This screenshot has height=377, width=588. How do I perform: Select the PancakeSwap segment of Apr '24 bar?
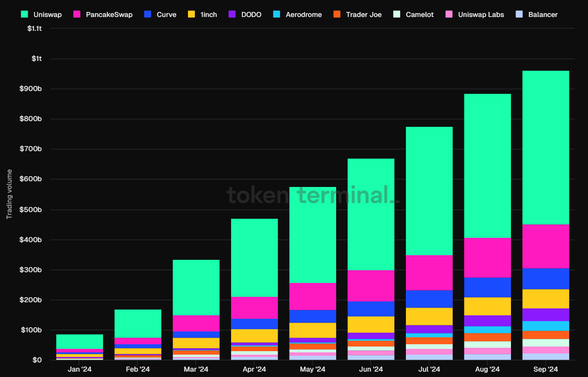255,308
